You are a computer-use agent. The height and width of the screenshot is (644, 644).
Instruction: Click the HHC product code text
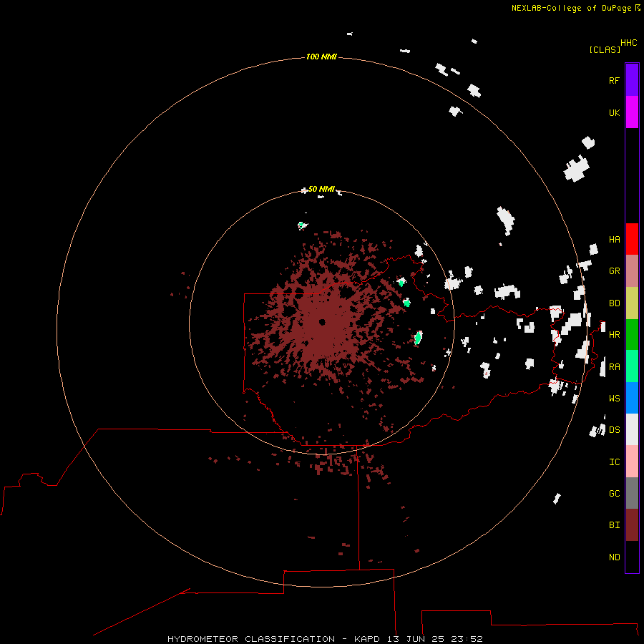[628, 43]
